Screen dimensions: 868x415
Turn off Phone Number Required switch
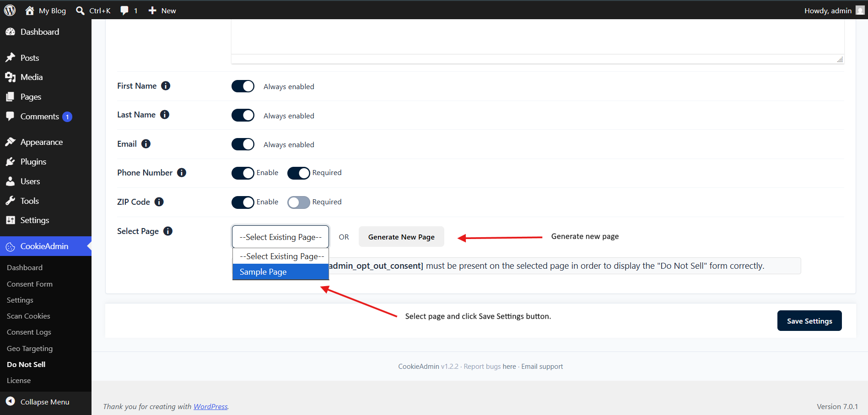[x=299, y=173]
